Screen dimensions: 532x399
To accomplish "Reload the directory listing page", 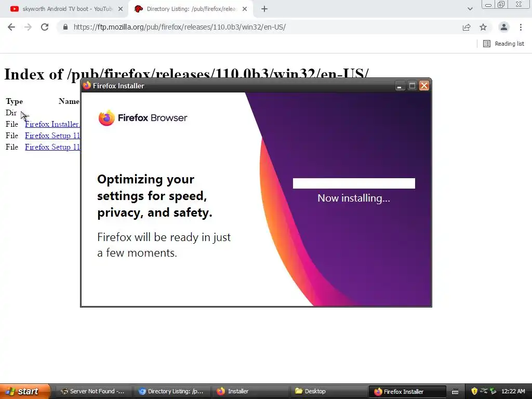I will pos(45,27).
